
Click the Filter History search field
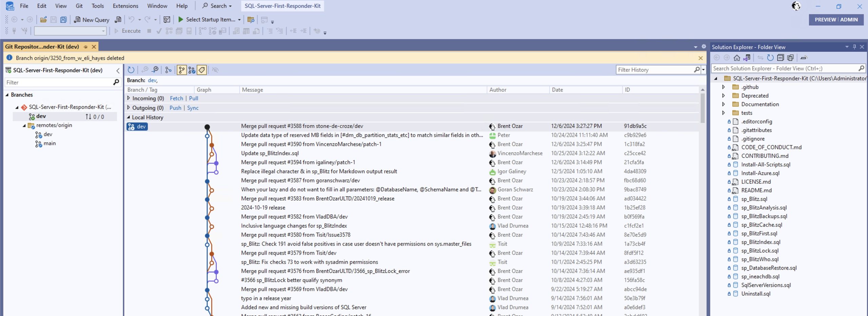[654, 70]
